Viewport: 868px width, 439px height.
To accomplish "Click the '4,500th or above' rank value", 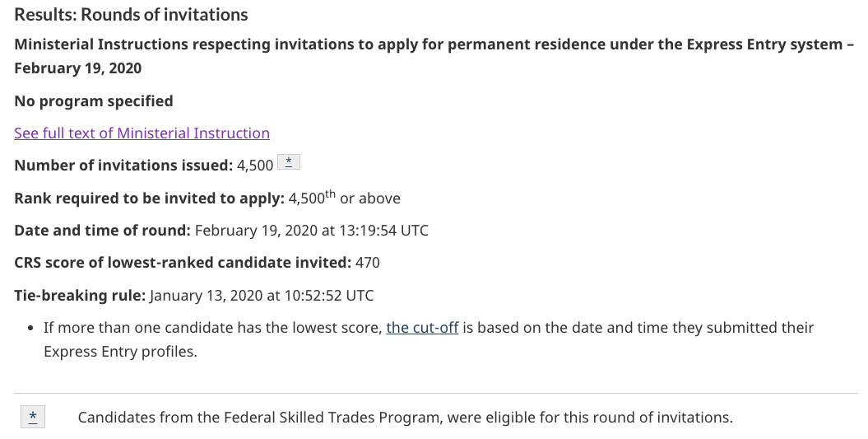I will (345, 198).
